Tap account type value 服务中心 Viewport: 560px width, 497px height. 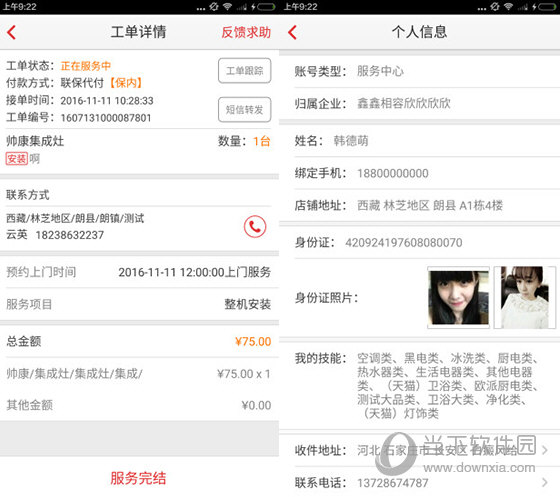coord(380,71)
